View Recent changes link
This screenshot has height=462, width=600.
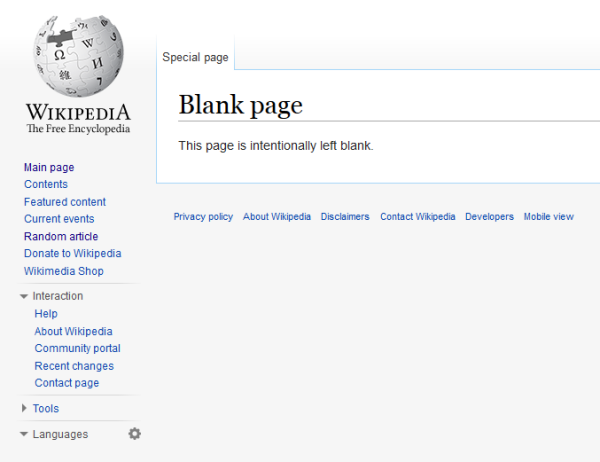(74, 366)
